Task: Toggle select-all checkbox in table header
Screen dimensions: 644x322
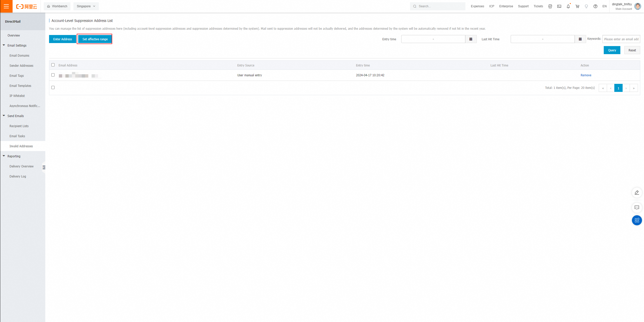Action: coord(53,65)
